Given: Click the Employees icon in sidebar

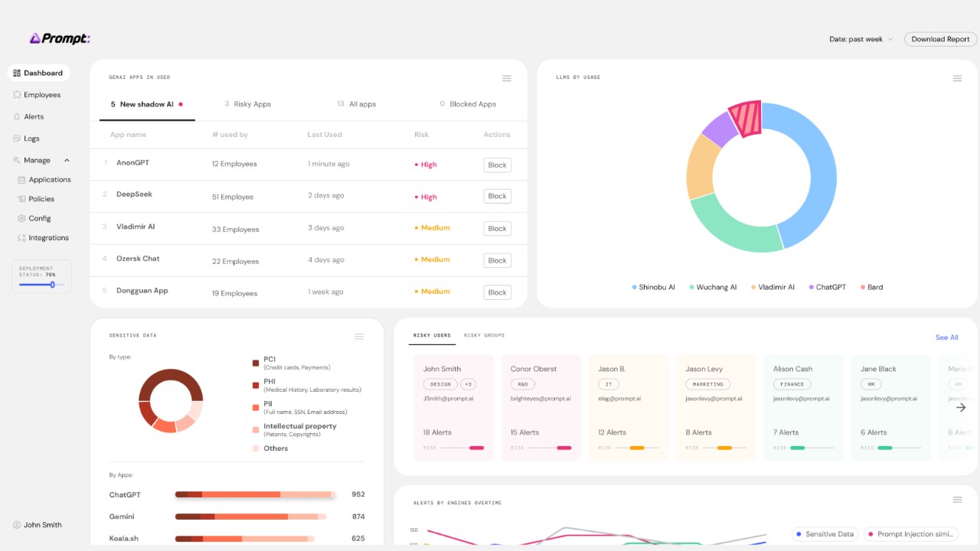Looking at the screenshot, I should tap(17, 95).
